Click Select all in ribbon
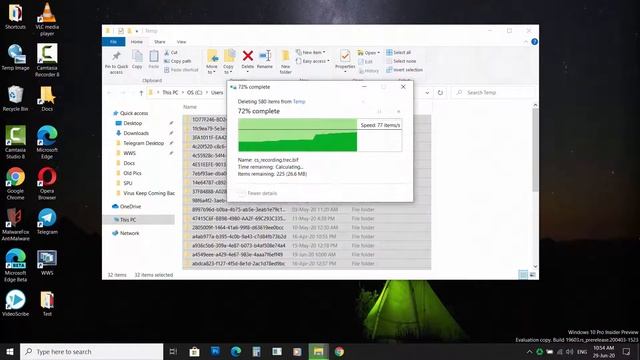Image resolution: width=640 pixels, height=360 pixels. pos(398,52)
